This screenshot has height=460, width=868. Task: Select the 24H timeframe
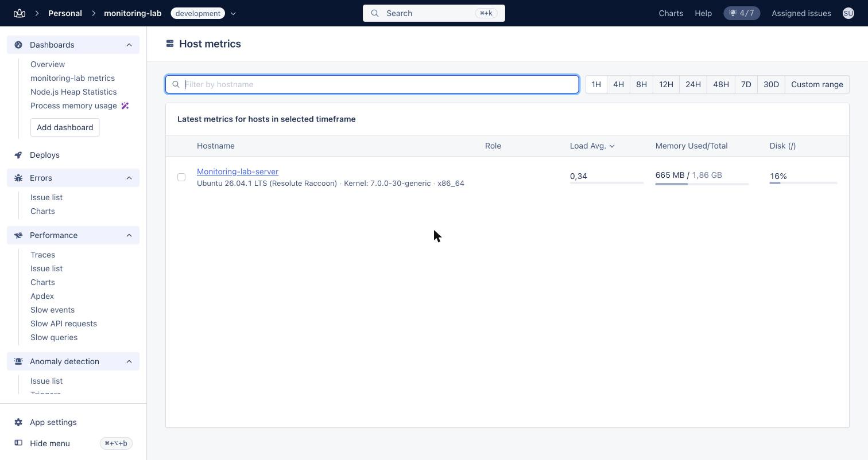pyautogui.click(x=693, y=84)
